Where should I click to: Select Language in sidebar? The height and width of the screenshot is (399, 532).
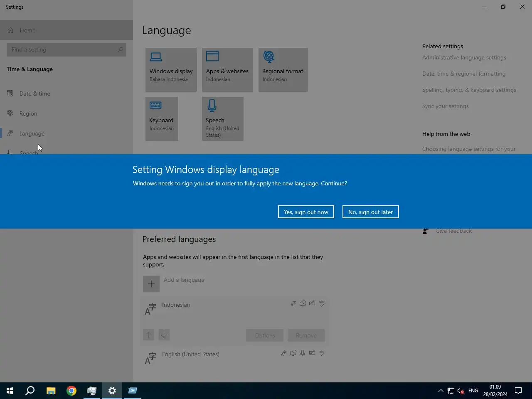click(x=66, y=133)
